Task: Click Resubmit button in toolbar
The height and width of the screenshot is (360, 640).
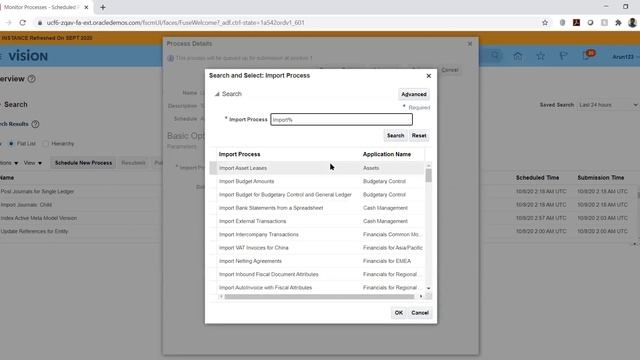Action: [133, 163]
